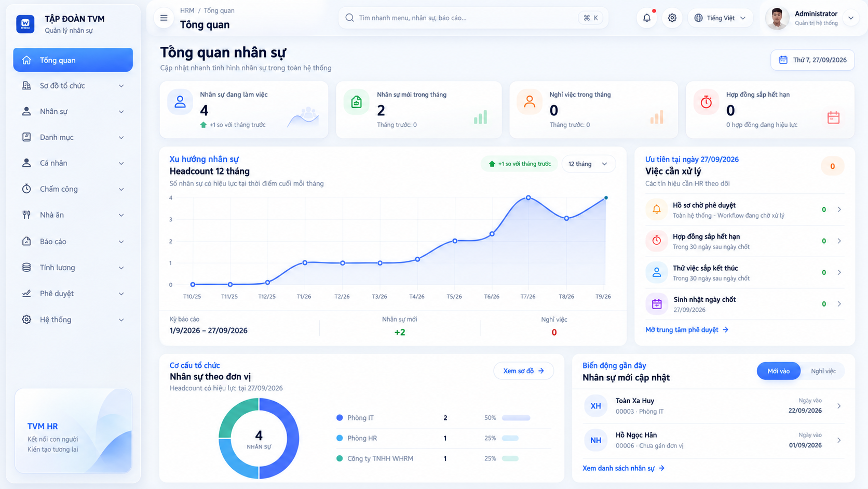Screen dimensions: 868x489
Task: Open the Hệ thống menu item
Action: click(73, 319)
